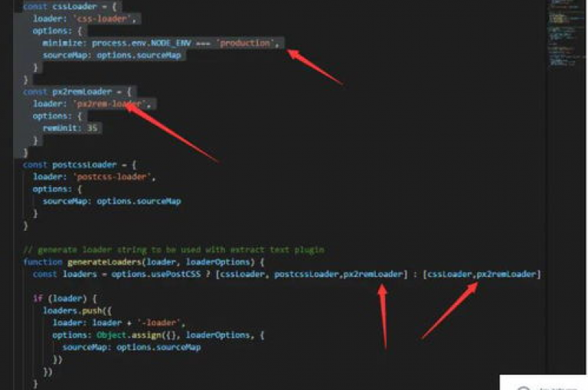Image resolution: width=588 pixels, height=390 pixels.
Task: Click options.usePostCSS in the loaders line
Action: tap(155, 275)
